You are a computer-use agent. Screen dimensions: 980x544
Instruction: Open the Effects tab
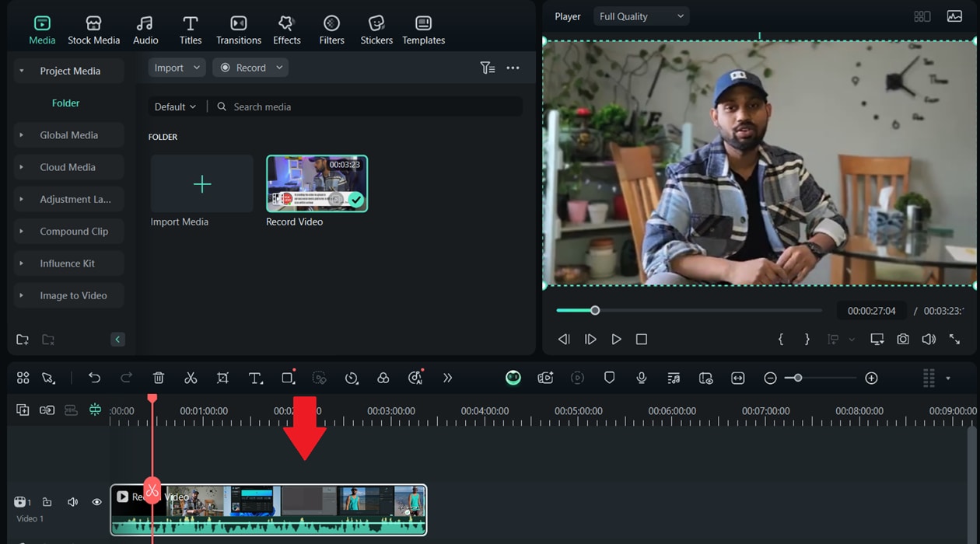286,30
